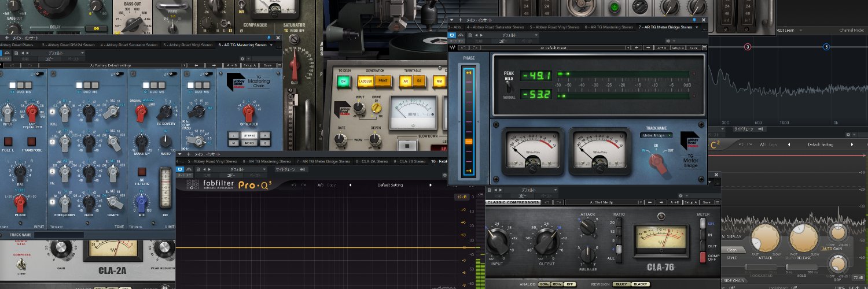Open 3 - Abbey Road RS124 Stereo tab
The image size is (868, 289).
pos(68,45)
